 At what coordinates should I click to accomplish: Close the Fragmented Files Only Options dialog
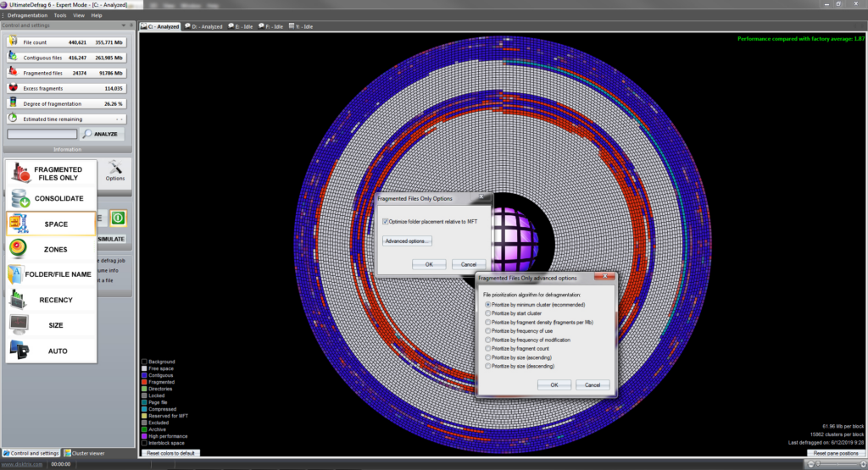[481, 196]
